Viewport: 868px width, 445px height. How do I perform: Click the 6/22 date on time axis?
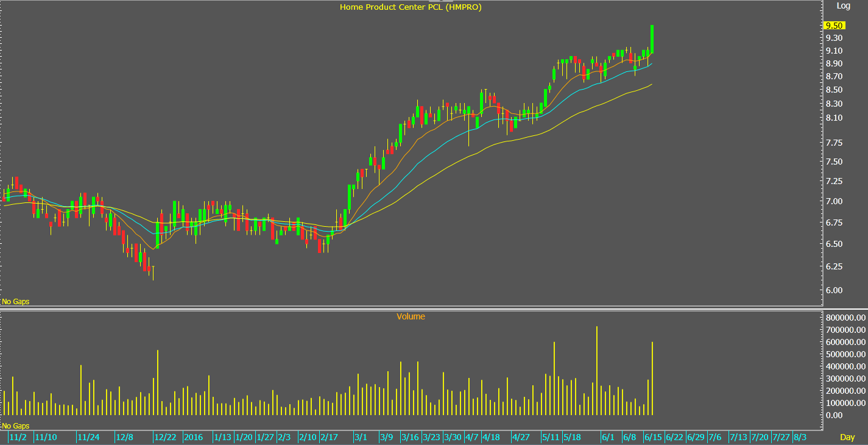click(674, 437)
